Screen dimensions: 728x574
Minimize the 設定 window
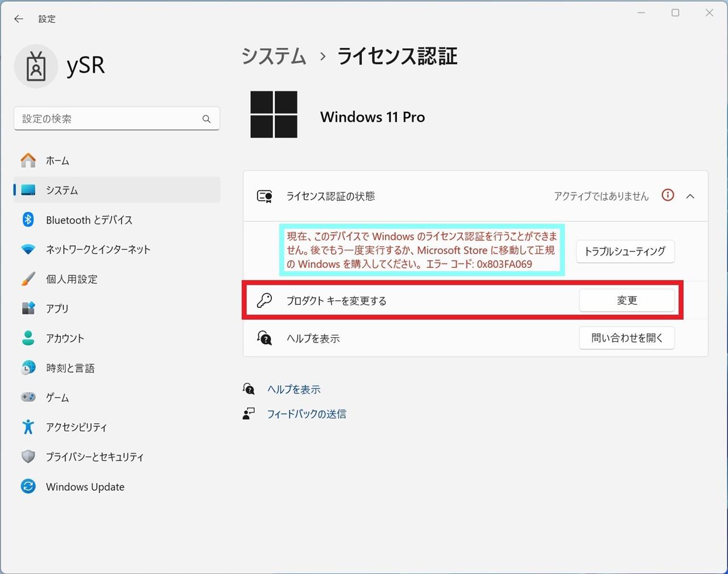coord(642,13)
